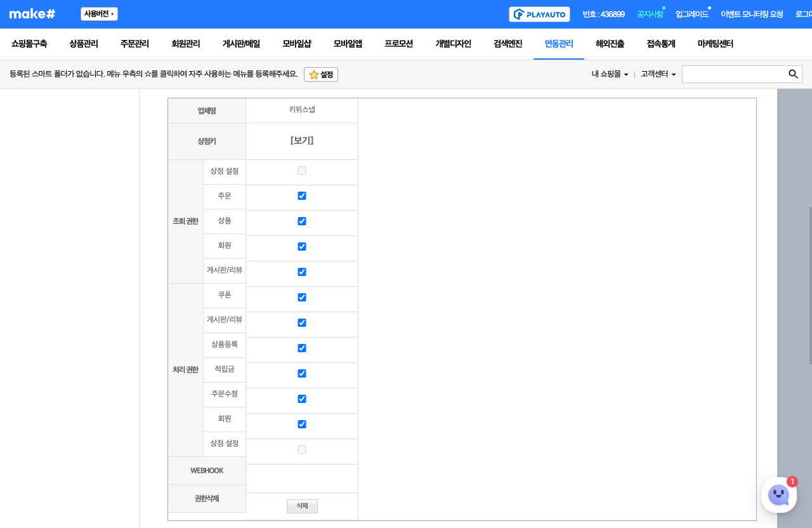This screenshot has height=528, width=812.
Task: Open the chatbot assistant icon
Action: (778, 495)
